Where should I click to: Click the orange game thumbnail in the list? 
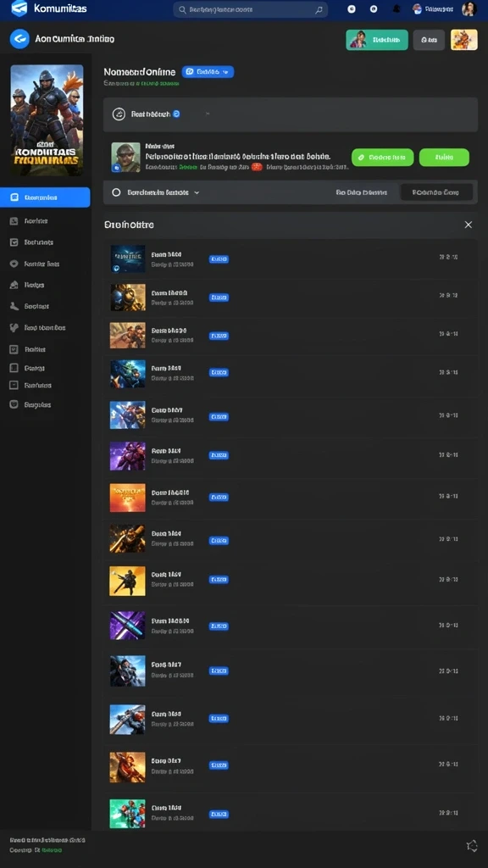(x=128, y=498)
